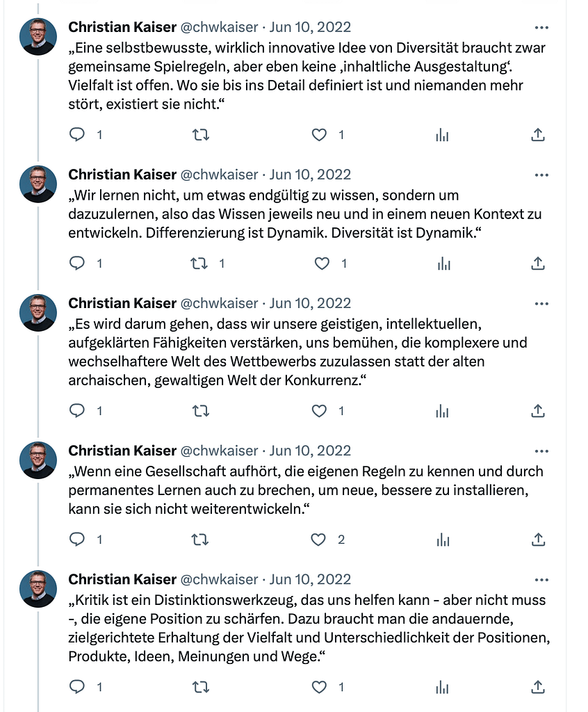Like the 'Kritik ist ein Distinktionswerkzeug' tweet
This screenshot has height=712, width=588.
click(x=319, y=687)
